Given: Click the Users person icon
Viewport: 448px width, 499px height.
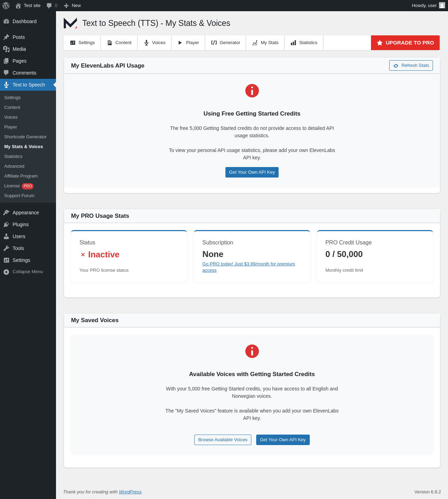Looking at the screenshot, I should coord(6,236).
